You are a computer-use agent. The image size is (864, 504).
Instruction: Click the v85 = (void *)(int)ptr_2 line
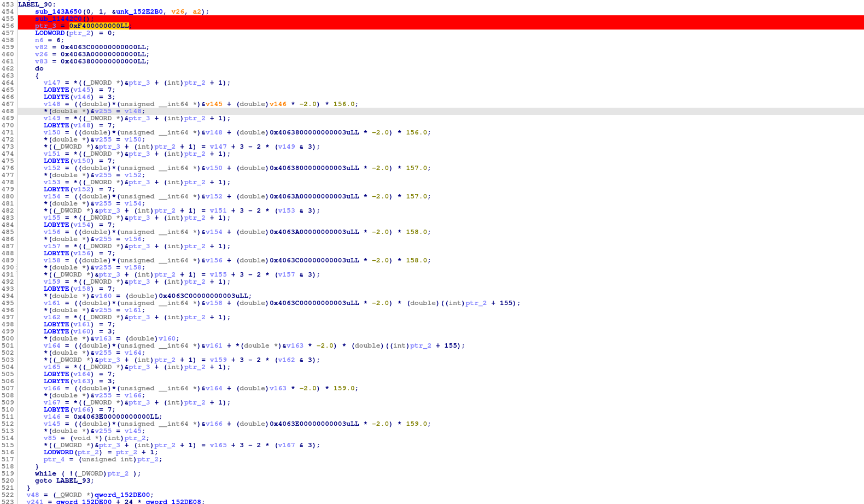pyautogui.click(x=96, y=438)
